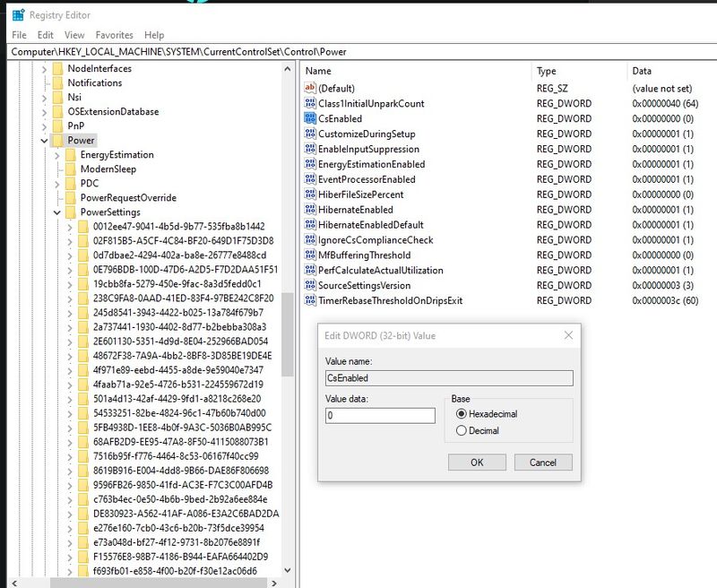Image resolution: width=717 pixels, height=588 pixels.
Task: Click the Value data input field
Action: click(380, 416)
